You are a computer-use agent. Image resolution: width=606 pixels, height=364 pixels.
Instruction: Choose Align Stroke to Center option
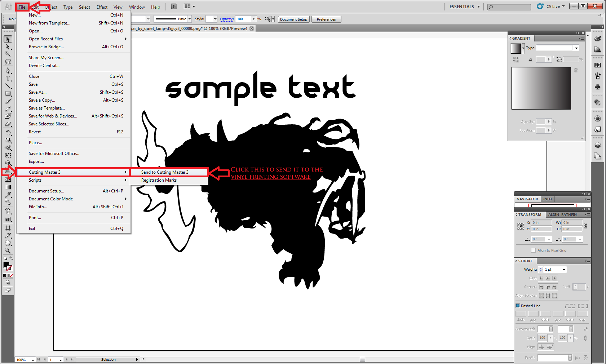click(541, 296)
